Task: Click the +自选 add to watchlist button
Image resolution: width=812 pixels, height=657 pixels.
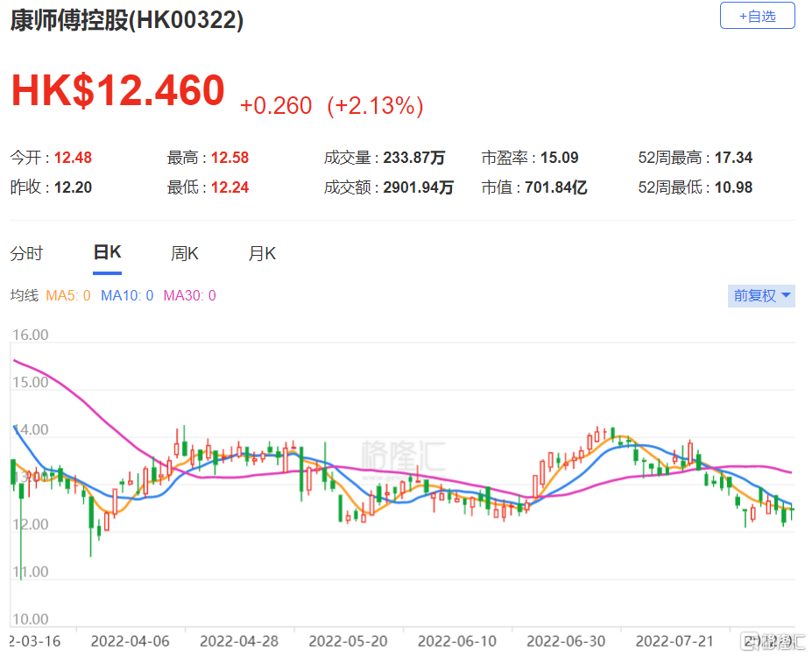Action: coord(757,16)
